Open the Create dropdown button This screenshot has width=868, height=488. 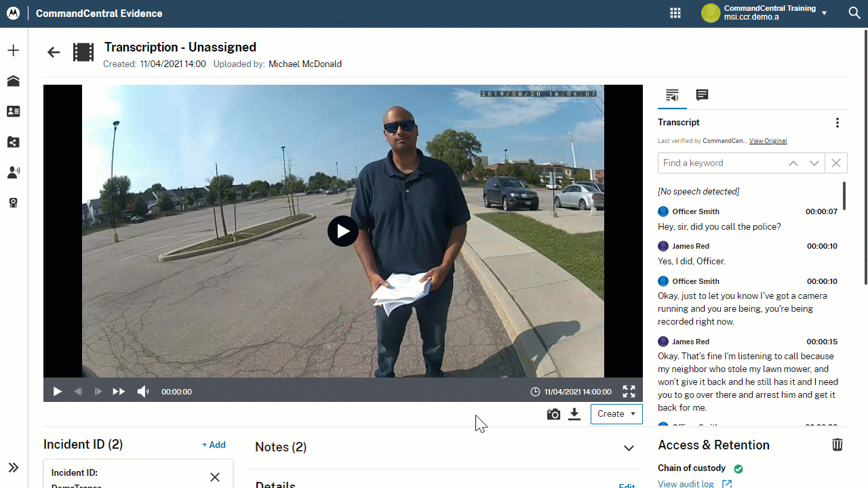tap(616, 414)
